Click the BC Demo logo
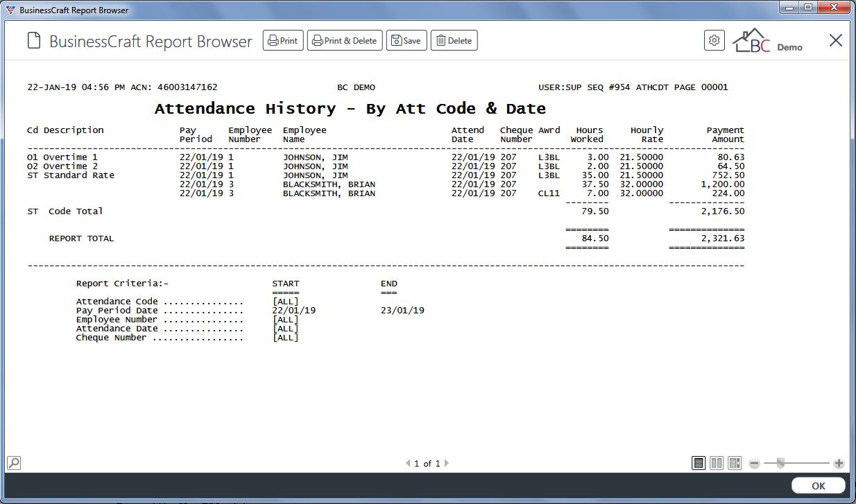This screenshot has height=504, width=856. pyautogui.click(x=768, y=41)
